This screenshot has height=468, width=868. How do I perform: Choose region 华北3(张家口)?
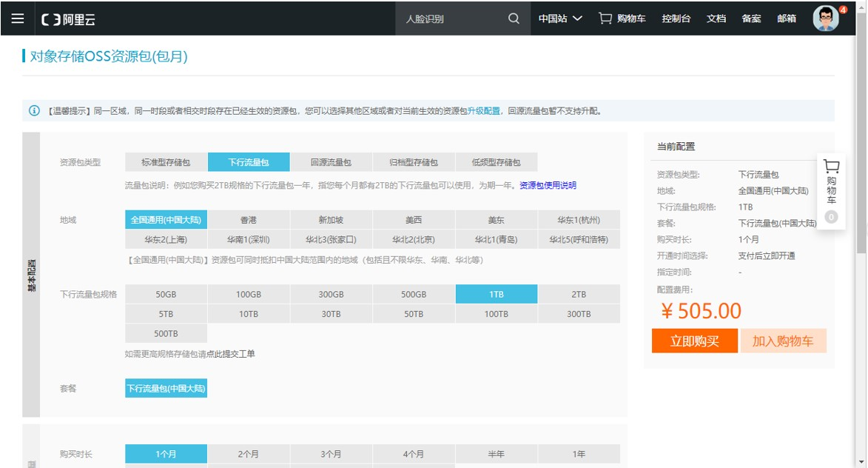(x=331, y=239)
